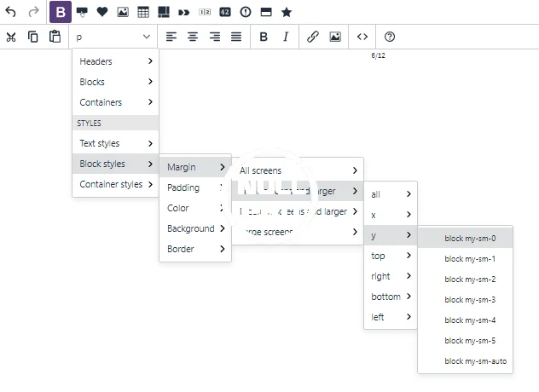Select the block my-sm-3 option
This screenshot has height=392, width=539.
(470, 300)
